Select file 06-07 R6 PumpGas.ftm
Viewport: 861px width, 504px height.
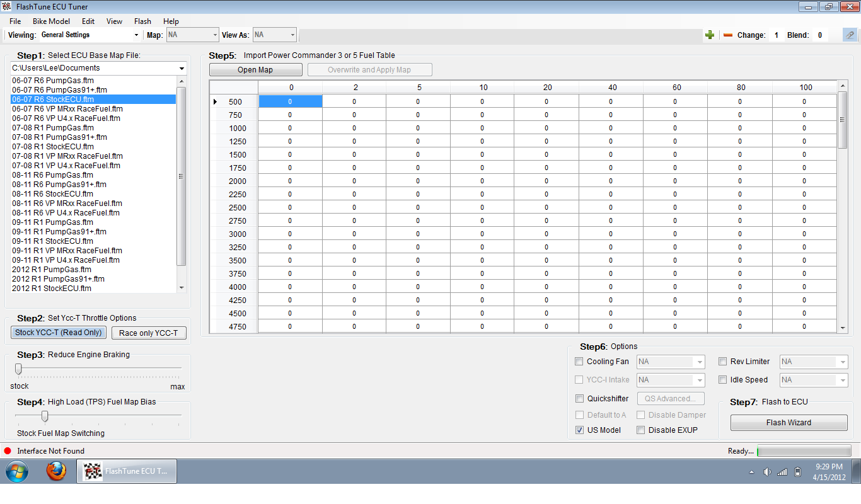(93, 81)
